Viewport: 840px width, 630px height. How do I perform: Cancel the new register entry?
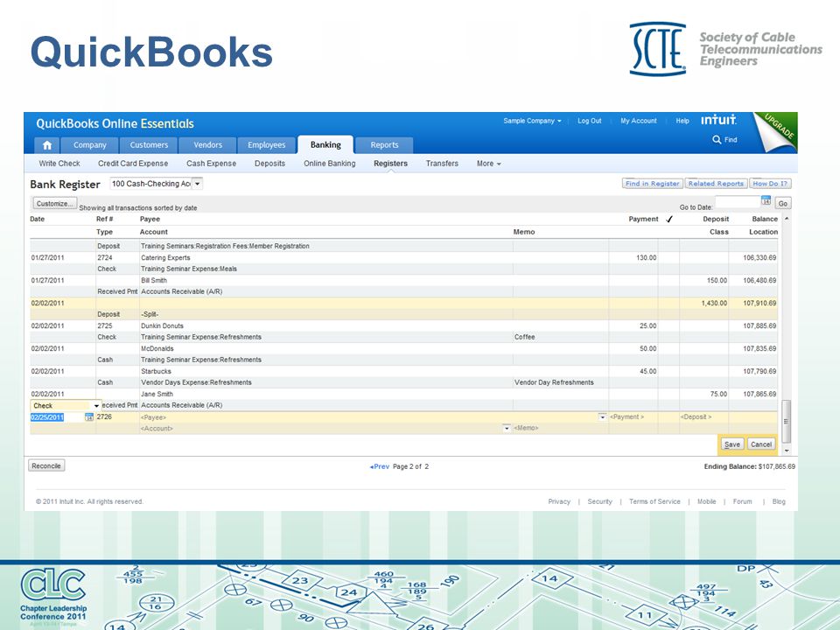coord(760,444)
